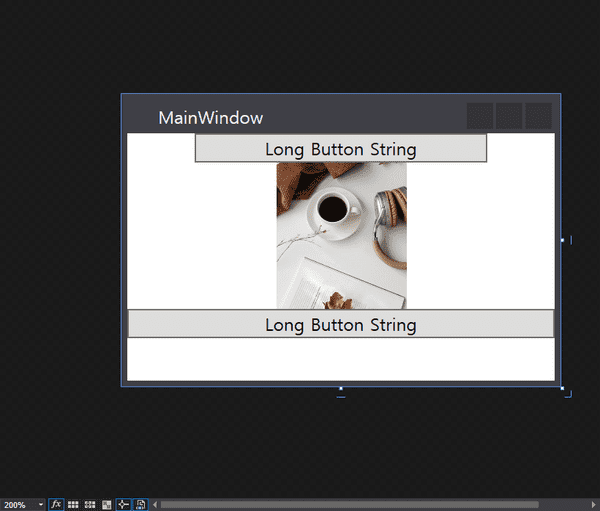Click the scroll right arrow

pos(595,505)
